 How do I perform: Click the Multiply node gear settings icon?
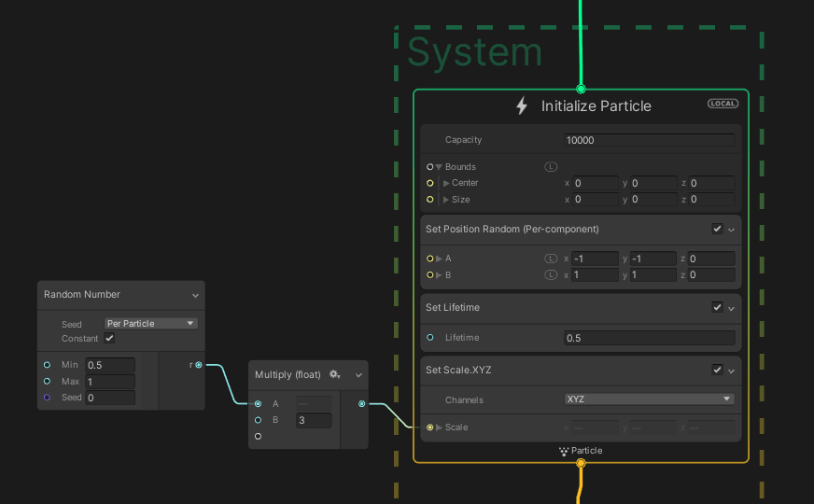click(x=335, y=374)
